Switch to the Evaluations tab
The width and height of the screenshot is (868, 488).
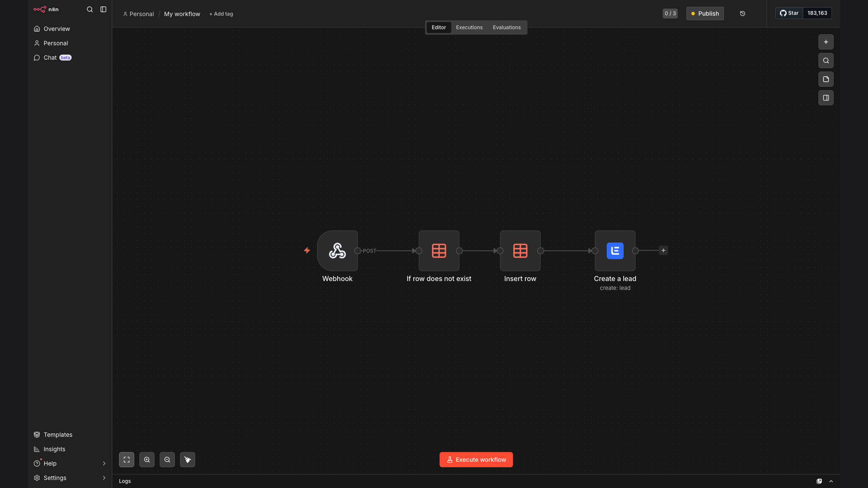(x=506, y=28)
